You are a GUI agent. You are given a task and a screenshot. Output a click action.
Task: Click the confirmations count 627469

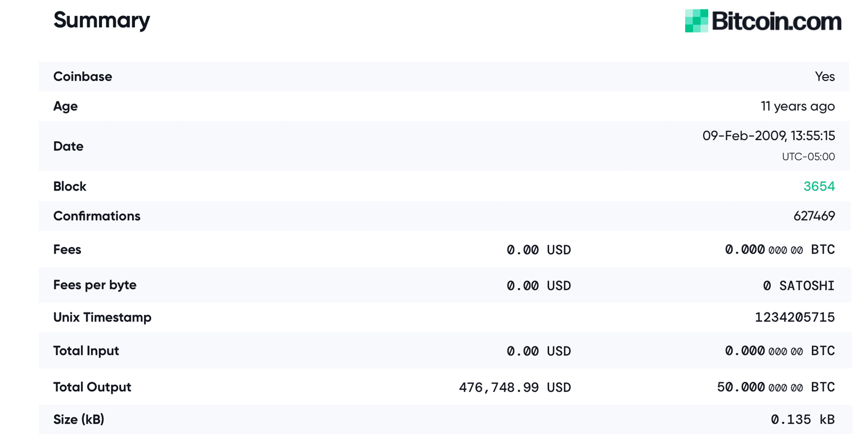tap(814, 216)
